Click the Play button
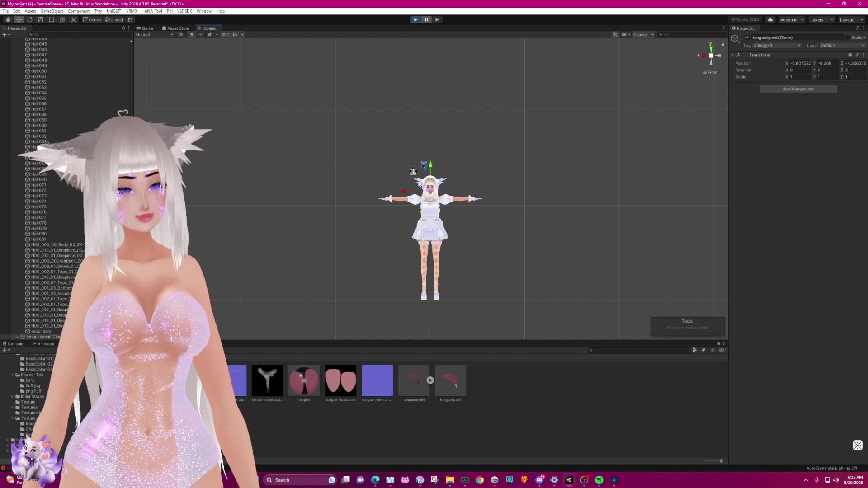The image size is (868, 488). (x=415, y=20)
